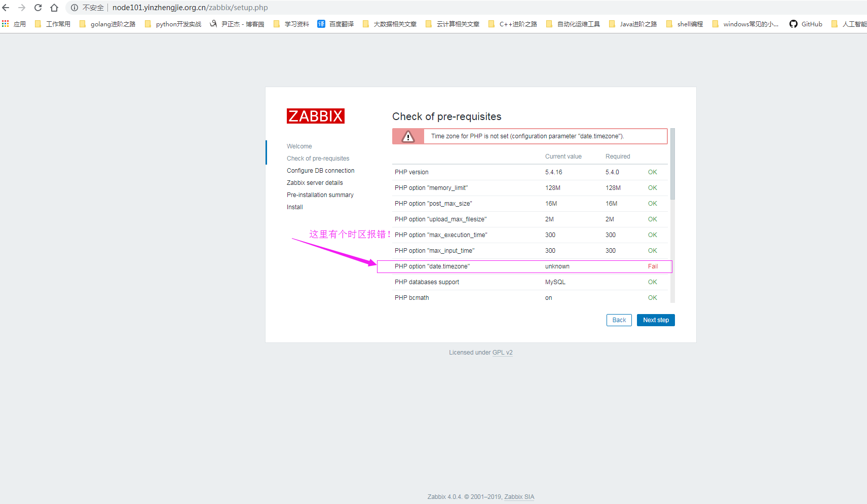Viewport: 867px width, 504px height.
Task: Click the OK status for PHP version
Action: pos(653,172)
